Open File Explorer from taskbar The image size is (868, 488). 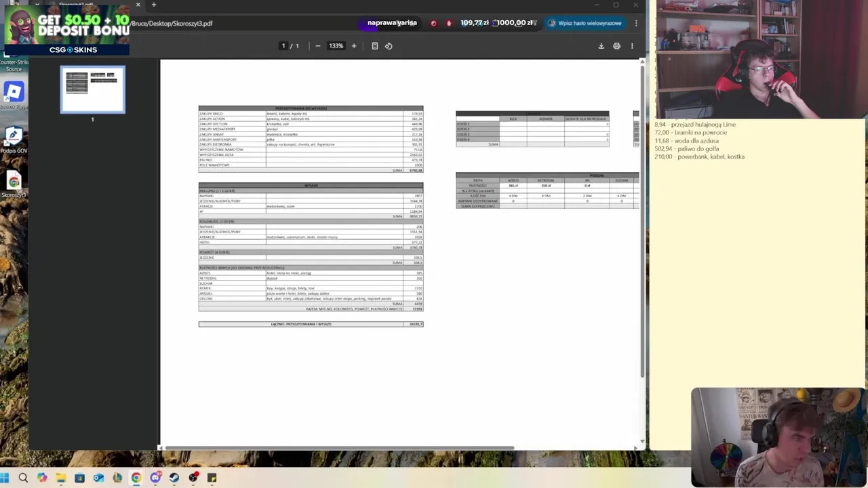click(60, 478)
